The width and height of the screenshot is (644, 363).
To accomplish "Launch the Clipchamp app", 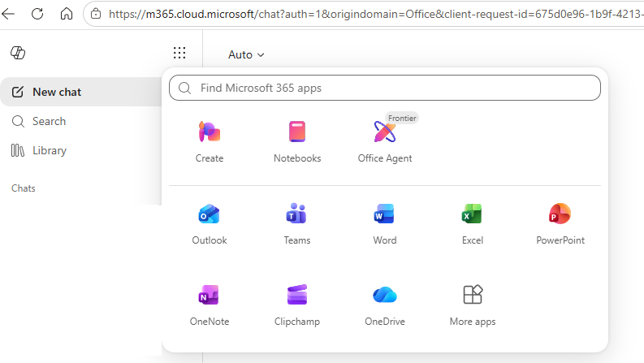I will (297, 305).
